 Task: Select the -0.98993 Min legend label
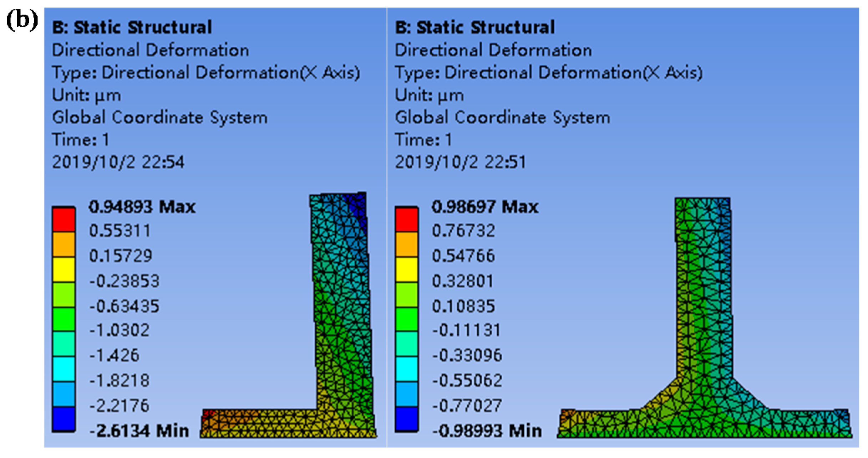coord(487,431)
